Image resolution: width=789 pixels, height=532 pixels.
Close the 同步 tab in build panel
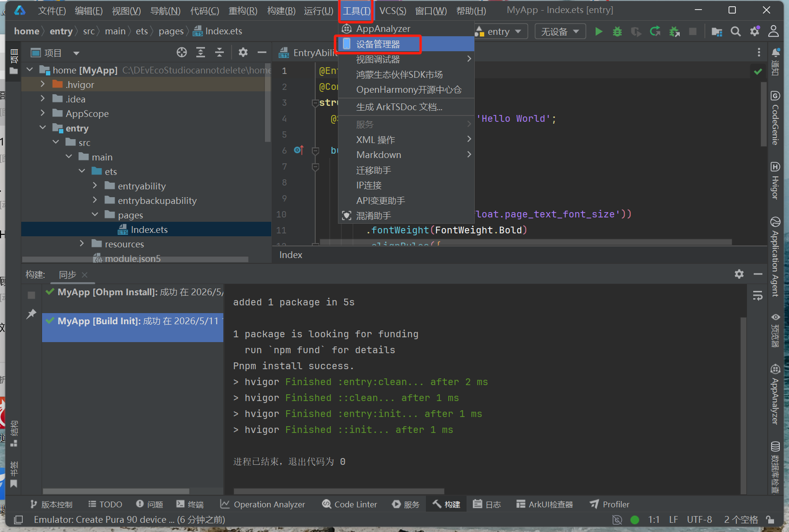pyautogui.click(x=85, y=274)
